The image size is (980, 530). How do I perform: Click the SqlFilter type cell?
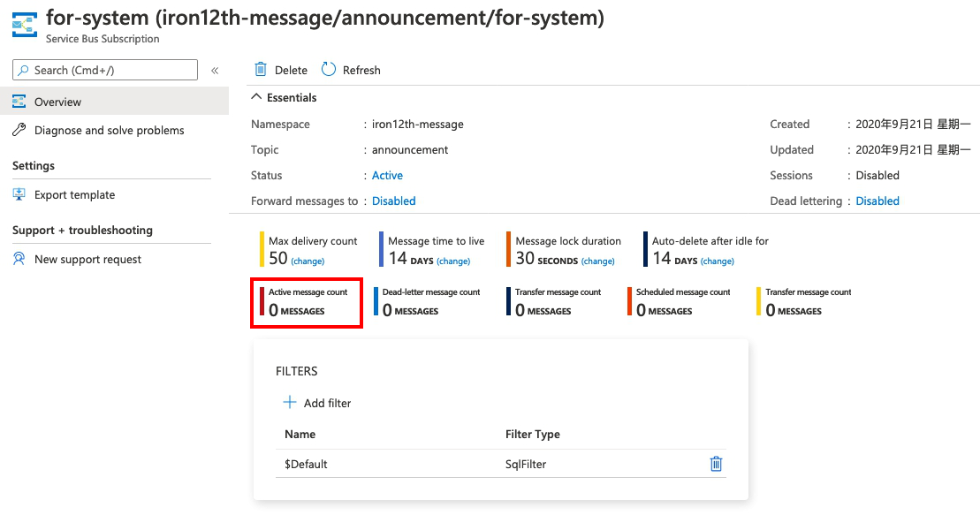526,465
